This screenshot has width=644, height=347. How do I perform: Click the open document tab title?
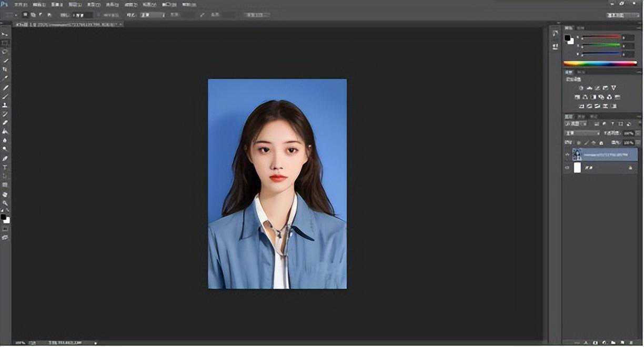(66, 25)
